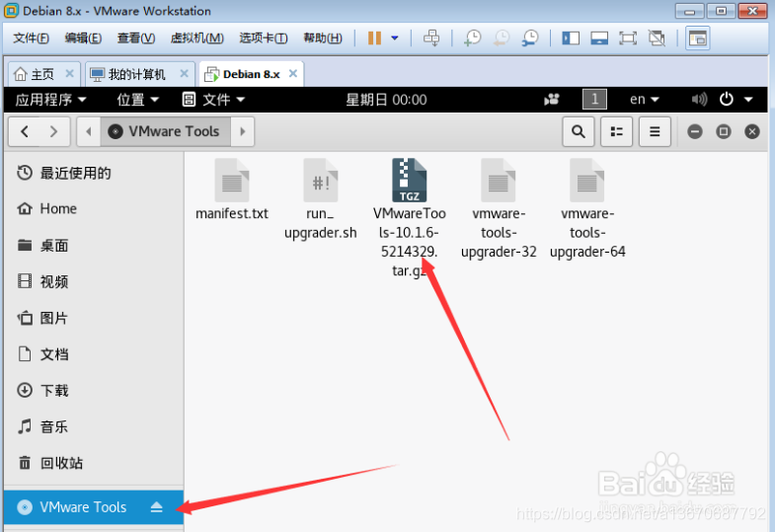Open the 选项卡(T) menu
Screen dimensions: 775x532
(264, 38)
